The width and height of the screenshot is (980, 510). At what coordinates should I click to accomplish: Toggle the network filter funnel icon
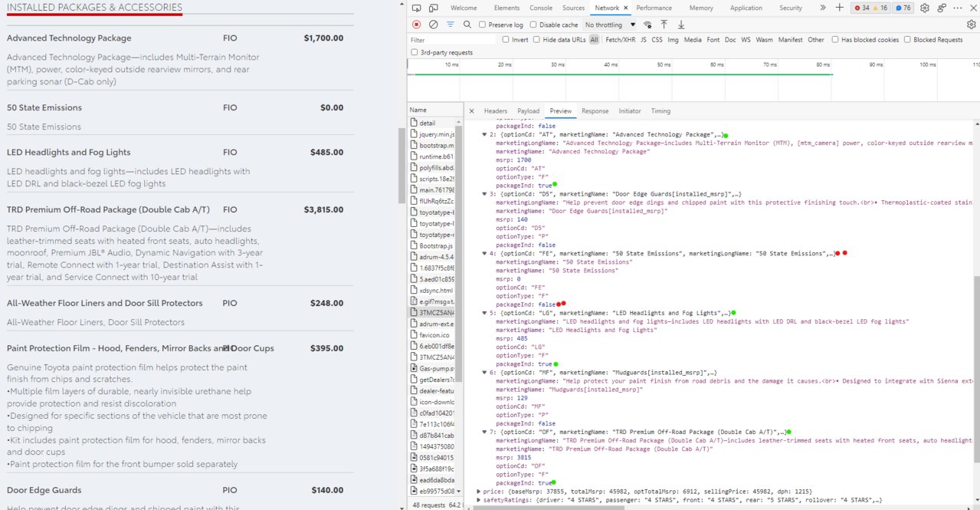pyautogui.click(x=451, y=25)
